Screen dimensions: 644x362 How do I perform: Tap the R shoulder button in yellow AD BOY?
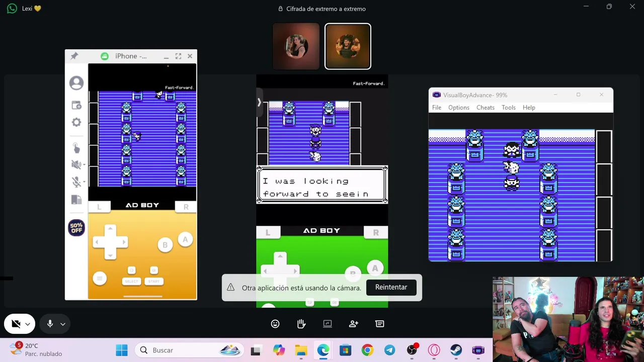(186, 207)
